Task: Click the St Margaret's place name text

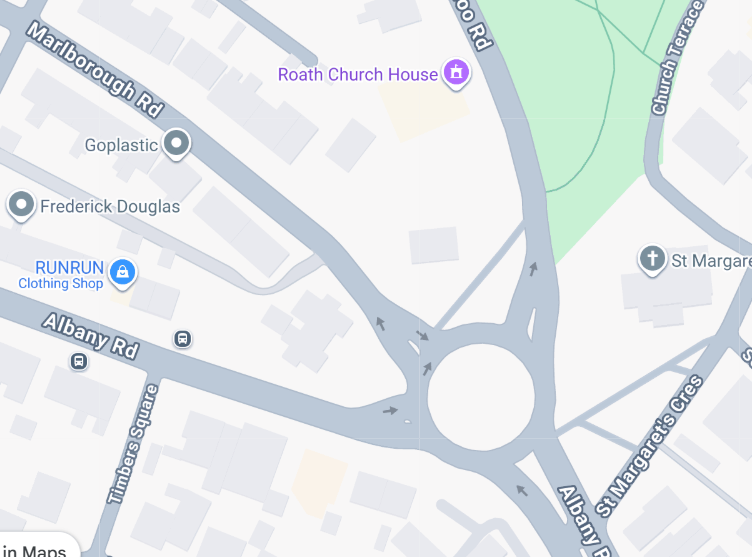Action: click(711, 261)
